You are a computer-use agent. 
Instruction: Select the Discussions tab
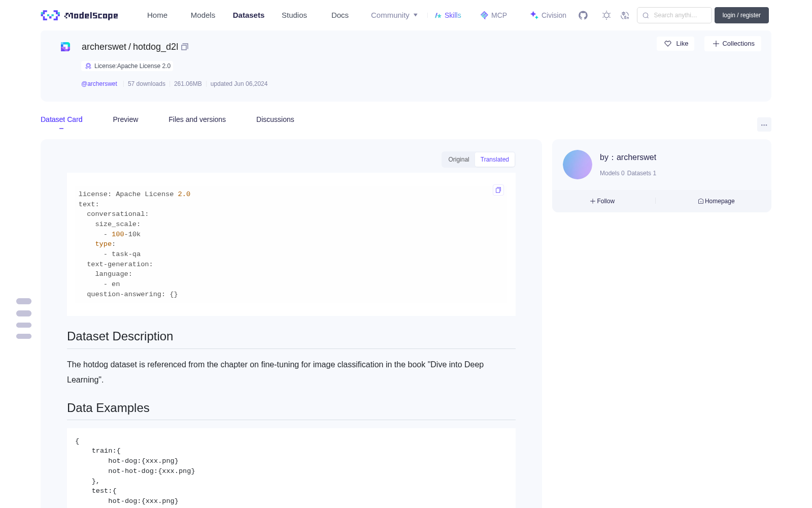275,119
